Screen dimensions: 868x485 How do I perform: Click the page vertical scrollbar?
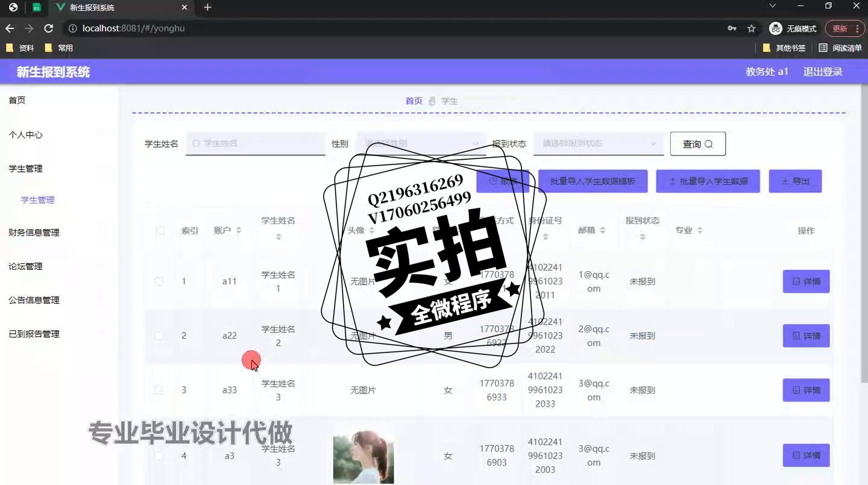coord(864,234)
